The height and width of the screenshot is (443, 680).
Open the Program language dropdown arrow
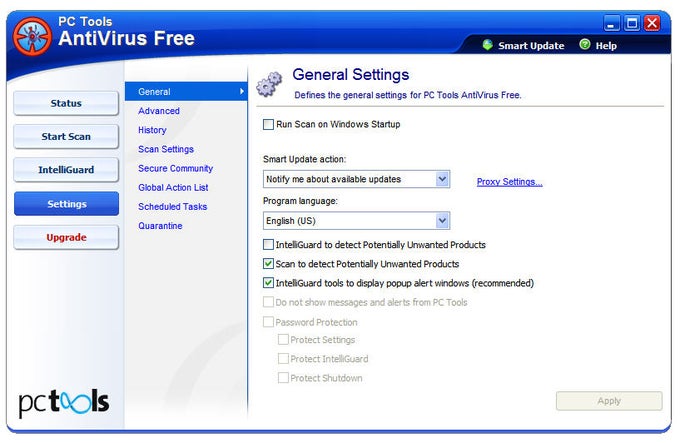point(442,221)
